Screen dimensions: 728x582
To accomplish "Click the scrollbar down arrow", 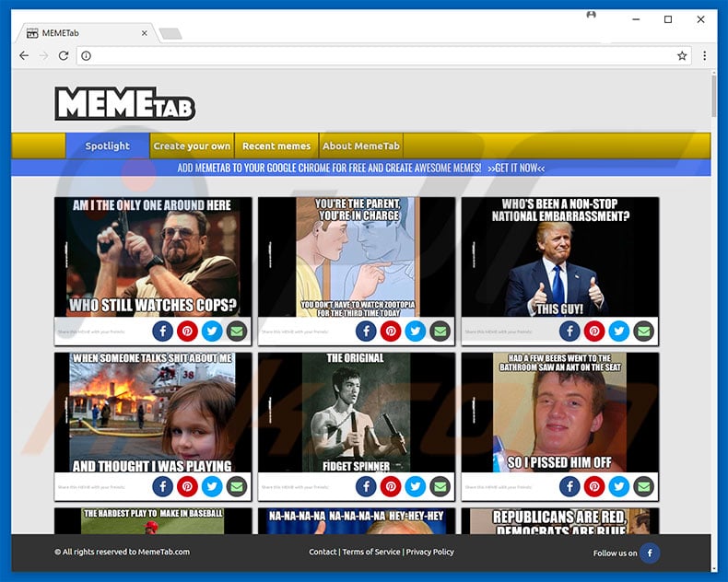I will click(x=714, y=568).
